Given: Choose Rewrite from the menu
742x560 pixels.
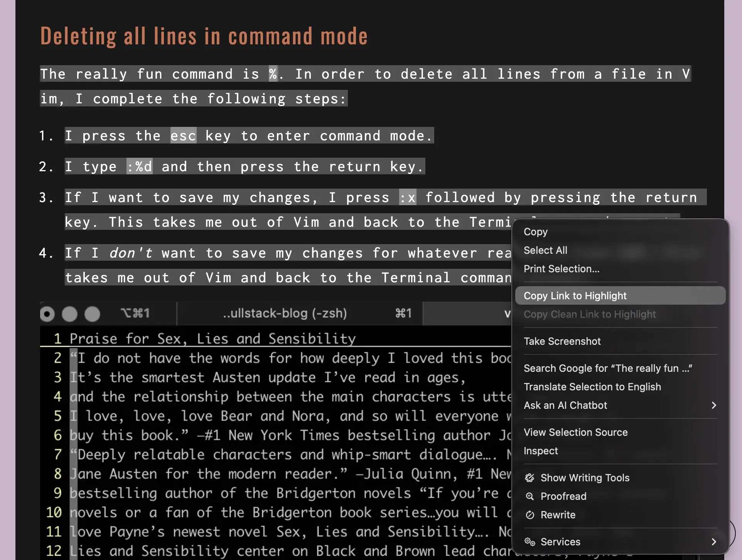Looking at the screenshot, I should [620, 515].
